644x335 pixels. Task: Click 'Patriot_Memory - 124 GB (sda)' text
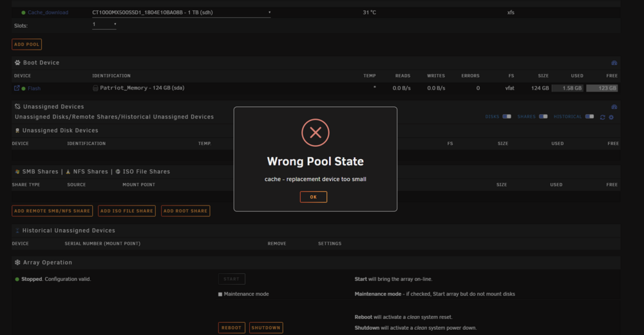click(x=142, y=88)
